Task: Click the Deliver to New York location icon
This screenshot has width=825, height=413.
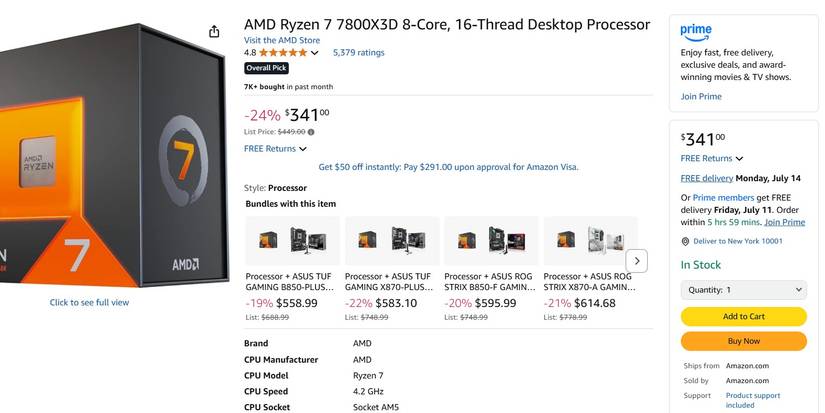Action: 685,241
